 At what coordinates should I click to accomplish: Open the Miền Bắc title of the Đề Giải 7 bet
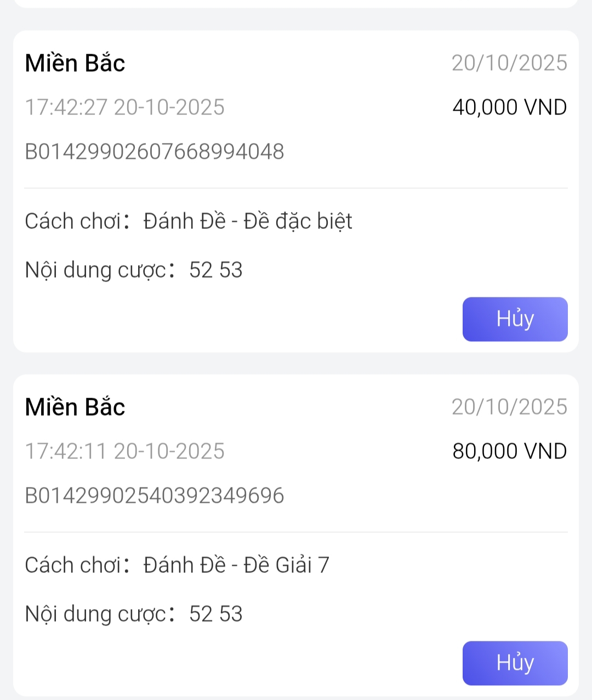(75, 407)
